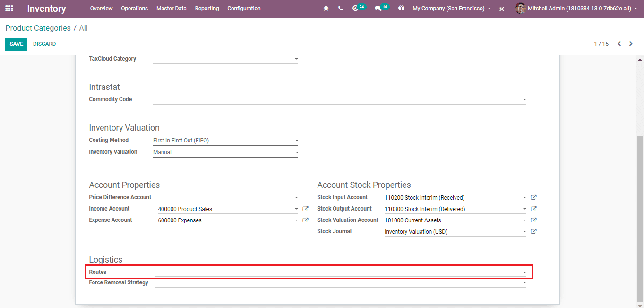Image resolution: width=644 pixels, height=308 pixels.
Task: Click Mitchell Admin avatar picture
Action: click(x=520, y=8)
